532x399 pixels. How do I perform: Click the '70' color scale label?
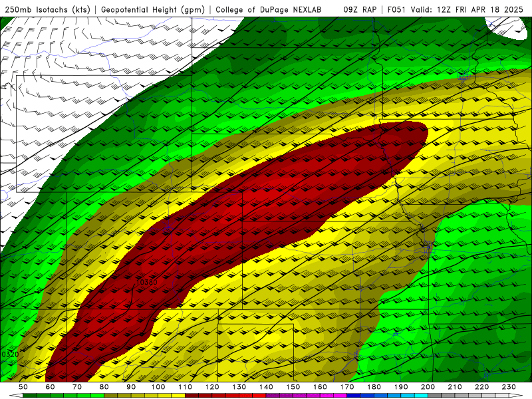77,387
